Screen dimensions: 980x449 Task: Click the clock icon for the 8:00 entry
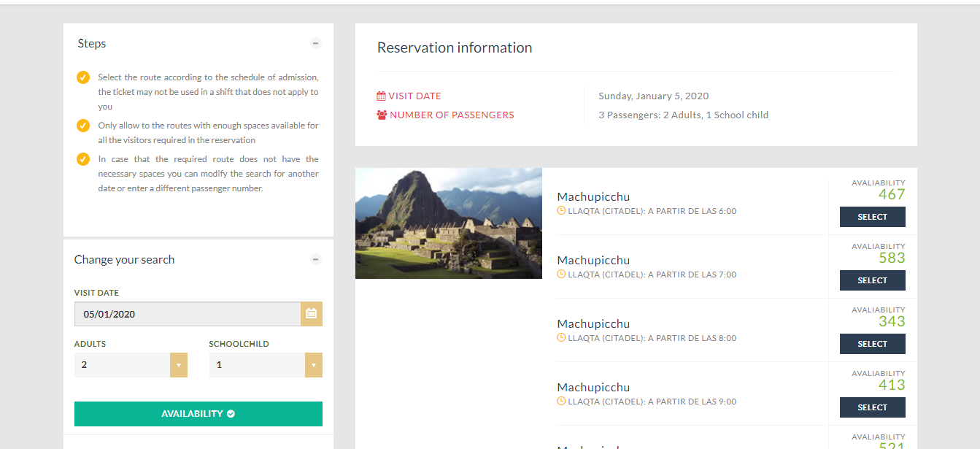pyautogui.click(x=561, y=338)
